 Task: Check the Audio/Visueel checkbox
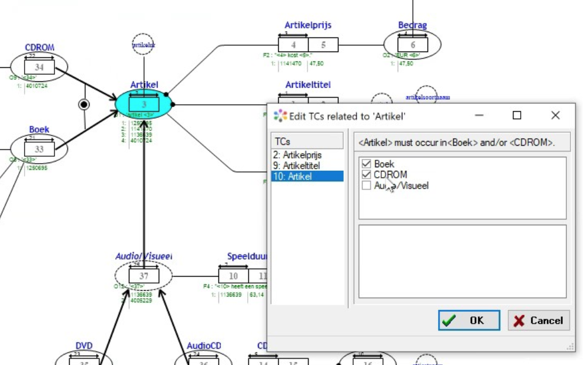367,185
